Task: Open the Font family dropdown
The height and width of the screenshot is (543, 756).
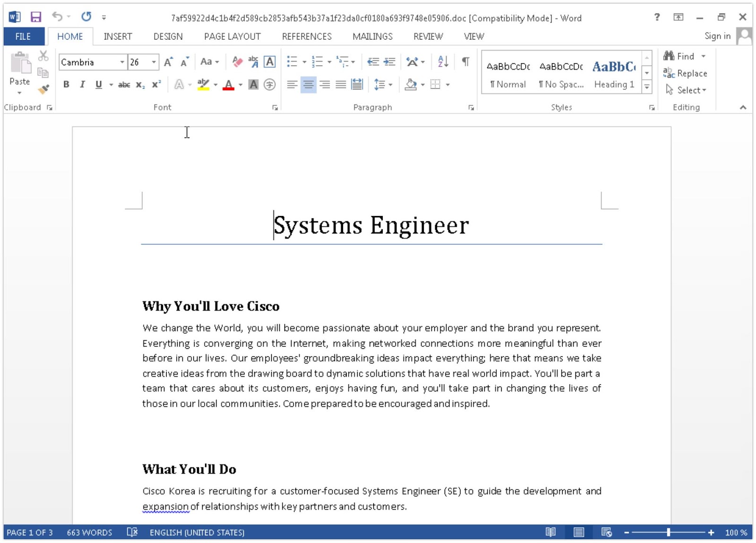Action: [x=122, y=62]
